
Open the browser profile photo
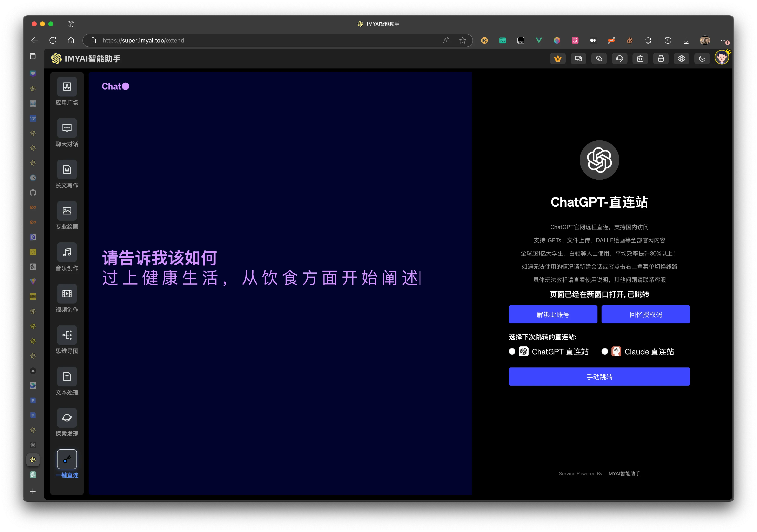705,40
